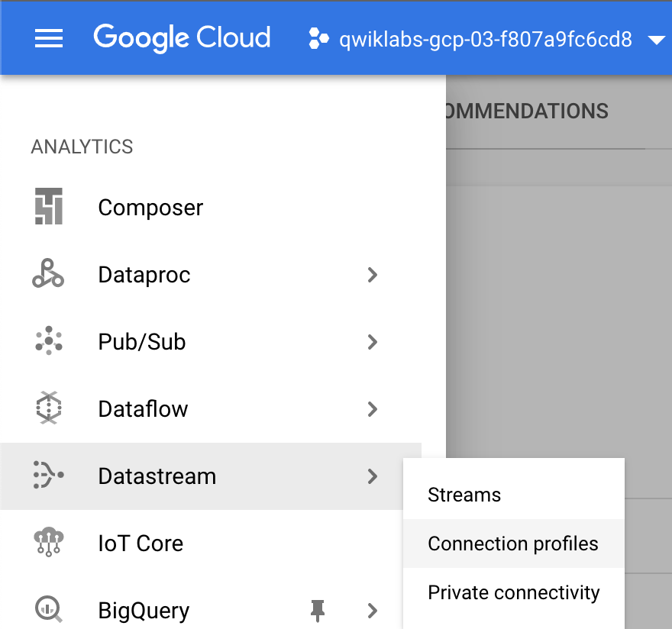This screenshot has width=672, height=629.
Task: Choose Private connectivity submenu item
Action: coord(513,593)
